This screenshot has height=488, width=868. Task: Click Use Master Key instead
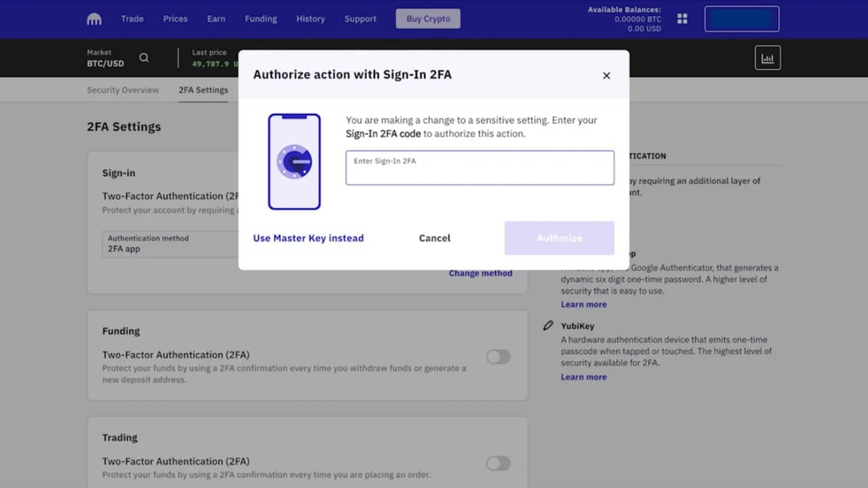309,238
